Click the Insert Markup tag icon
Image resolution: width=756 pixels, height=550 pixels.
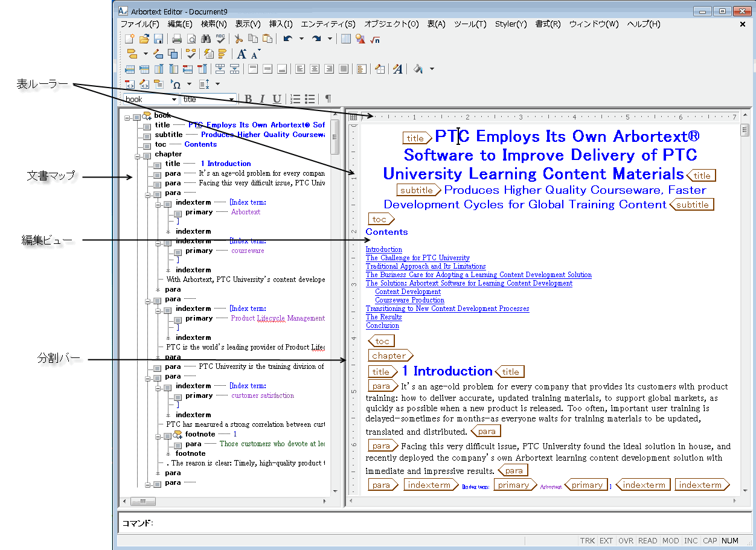pyautogui.click(x=132, y=54)
